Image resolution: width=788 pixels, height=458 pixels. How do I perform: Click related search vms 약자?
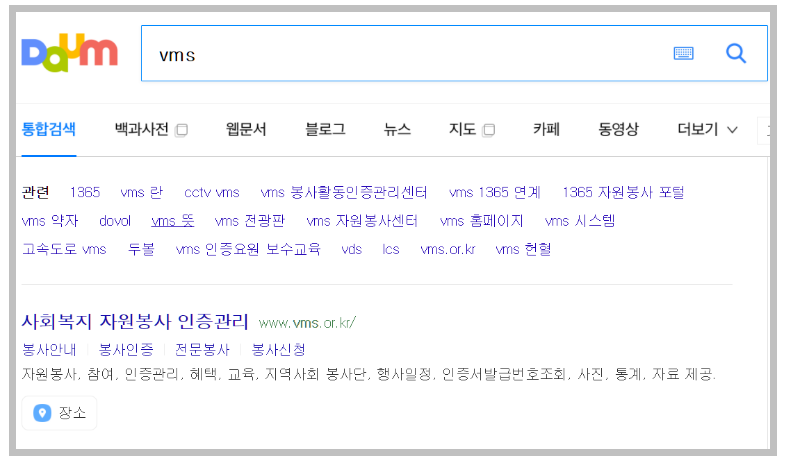coord(50,221)
